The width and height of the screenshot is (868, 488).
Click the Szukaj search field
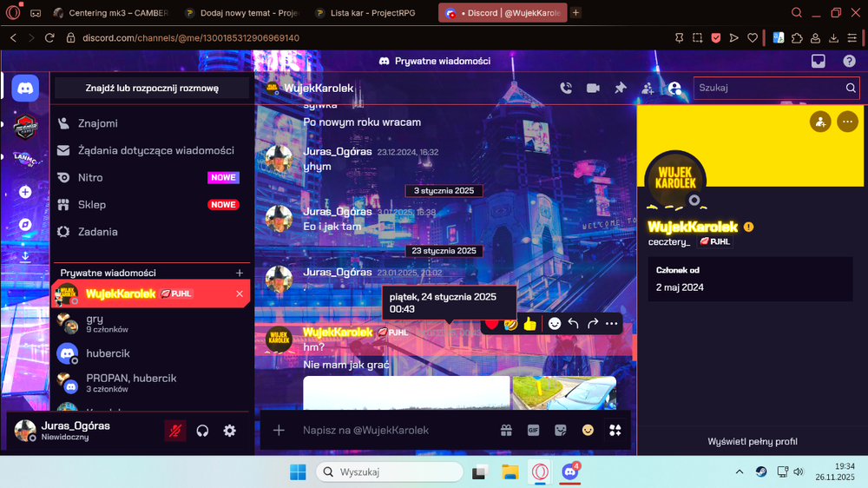[776, 88]
